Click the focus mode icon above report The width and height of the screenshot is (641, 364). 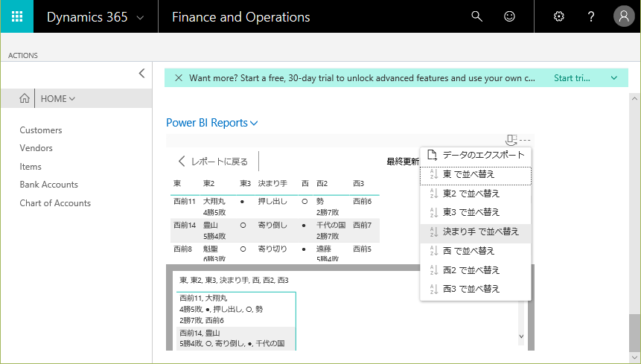[511, 140]
